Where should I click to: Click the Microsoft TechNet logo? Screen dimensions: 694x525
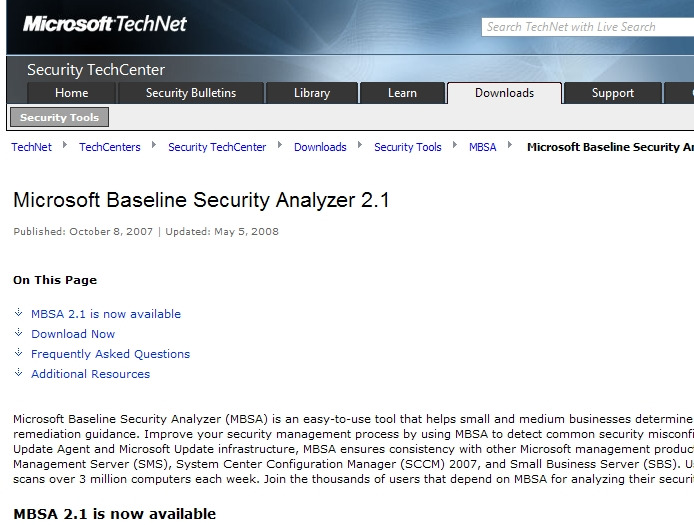pyautogui.click(x=105, y=24)
